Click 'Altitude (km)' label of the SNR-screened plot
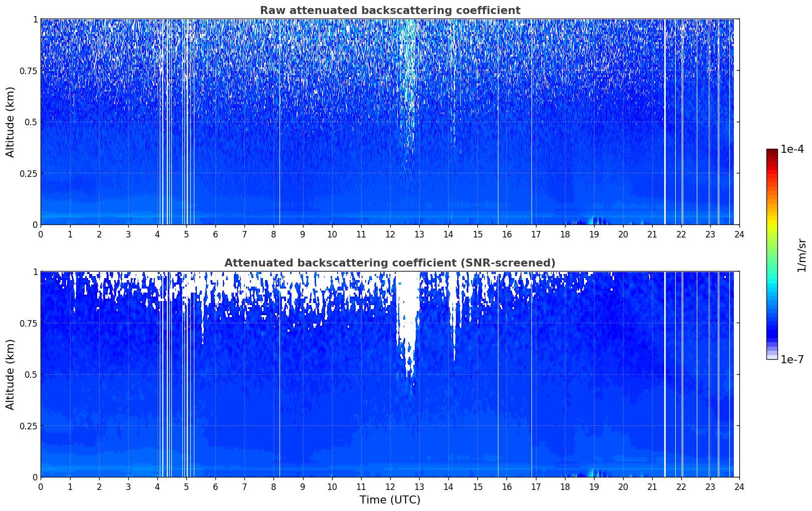This screenshot has width=812, height=511. pyautogui.click(x=11, y=374)
